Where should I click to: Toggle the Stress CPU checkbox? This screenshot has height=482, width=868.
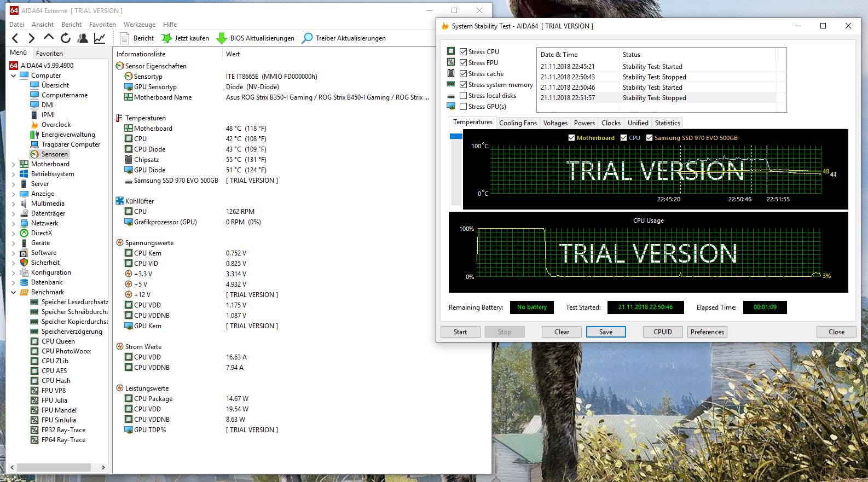[464, 52]
